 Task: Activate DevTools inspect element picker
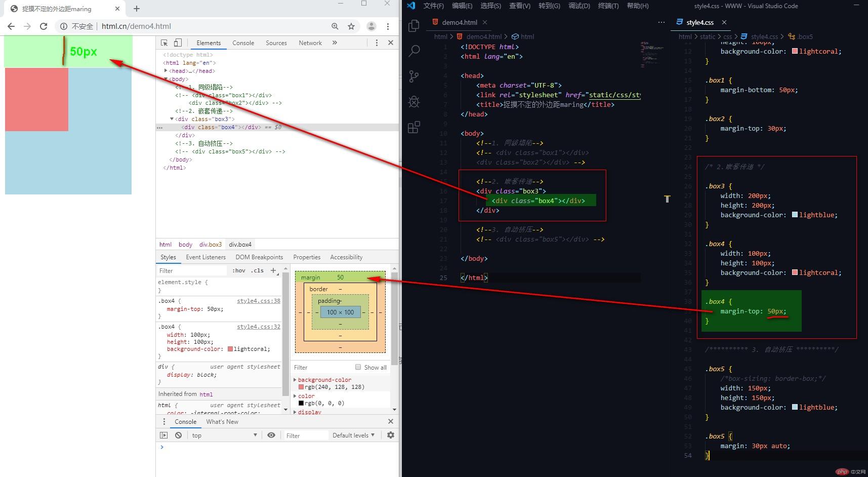click(164, 43)
